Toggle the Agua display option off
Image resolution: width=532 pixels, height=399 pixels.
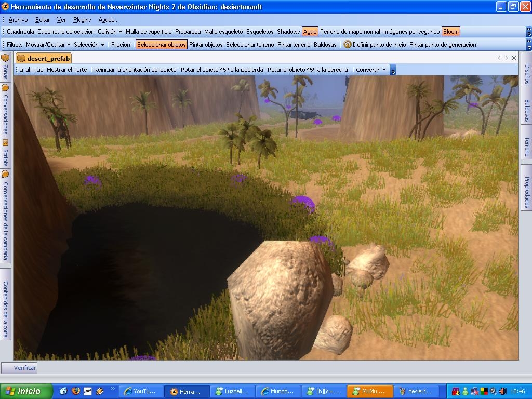tap(310, 32)
